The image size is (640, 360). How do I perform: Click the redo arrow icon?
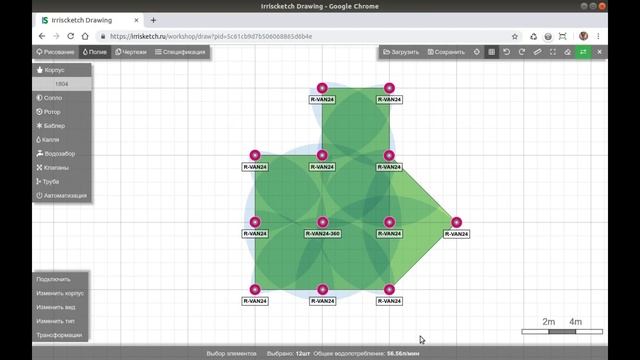[x=522, y=52]
